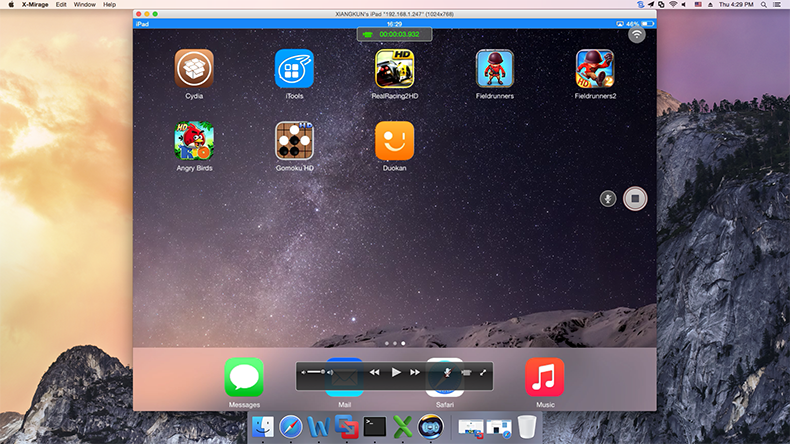Open Safari label in the iPad dock

point(445,405)
